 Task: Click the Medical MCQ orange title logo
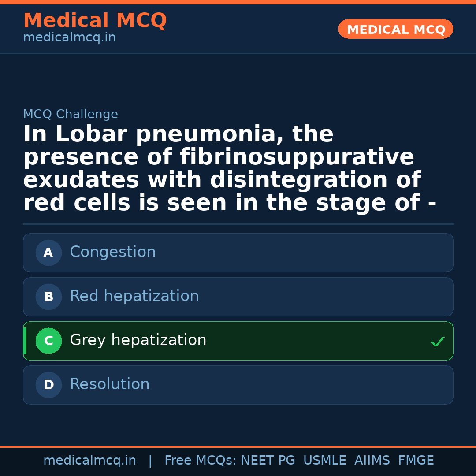coord(95,21)
